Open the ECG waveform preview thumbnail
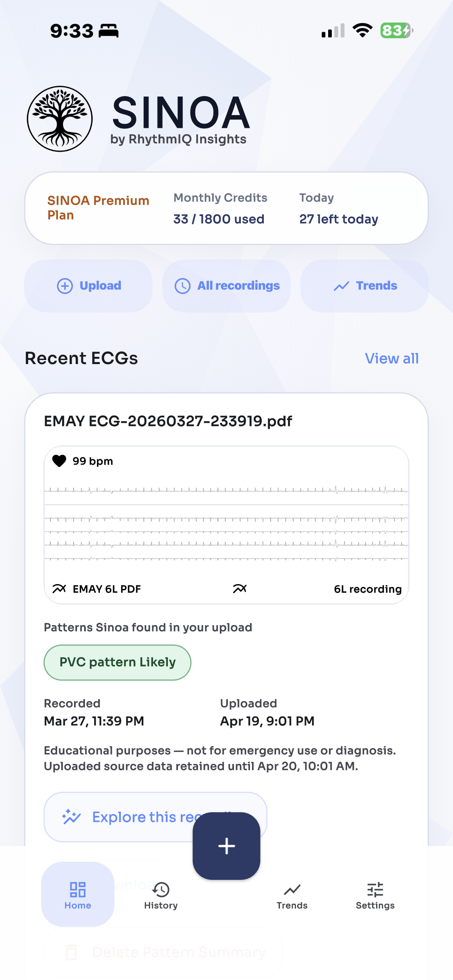Image resolution: width=453 pixels, height=980 pixels. (226, 523)
